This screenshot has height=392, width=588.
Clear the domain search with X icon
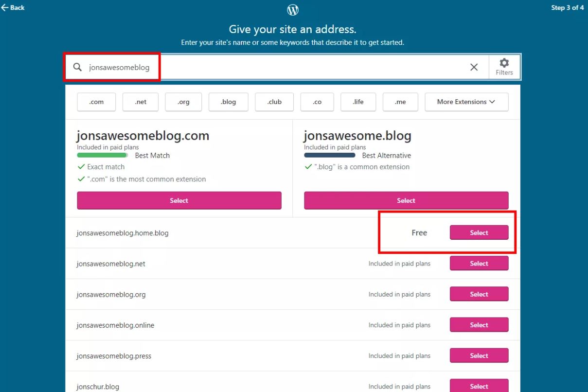[x=474, y=67]
